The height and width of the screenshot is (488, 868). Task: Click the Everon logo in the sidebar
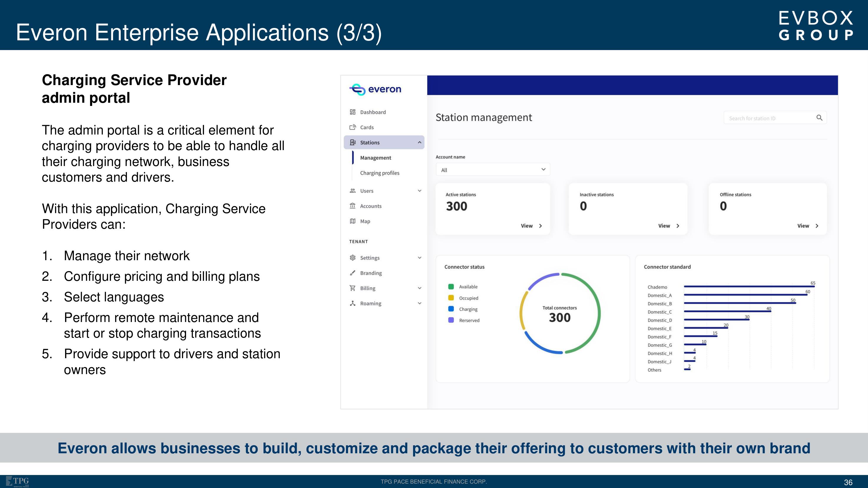pos(375,89)
